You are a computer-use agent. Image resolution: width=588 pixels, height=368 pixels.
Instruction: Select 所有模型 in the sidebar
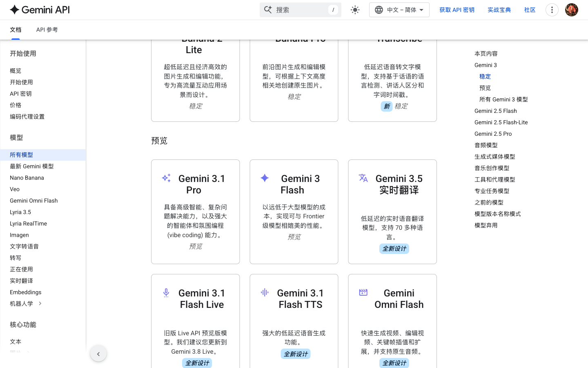click(43, 155)
